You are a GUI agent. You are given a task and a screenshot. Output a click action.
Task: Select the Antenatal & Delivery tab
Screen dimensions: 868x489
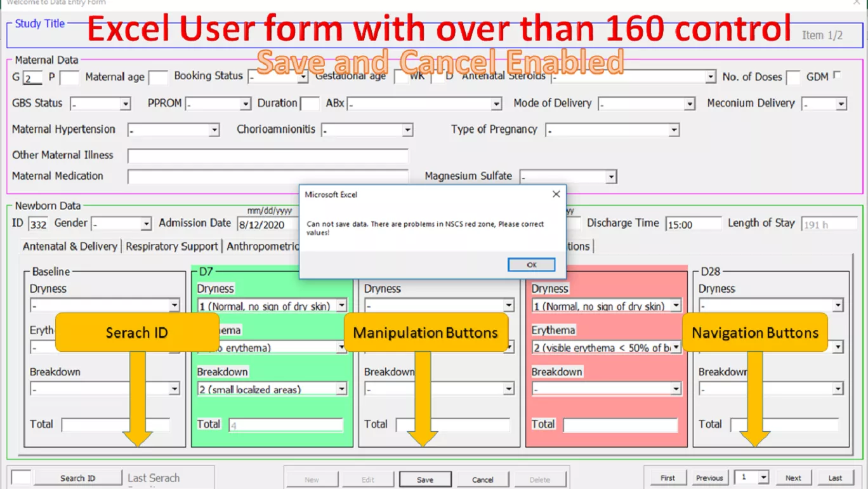70,246
